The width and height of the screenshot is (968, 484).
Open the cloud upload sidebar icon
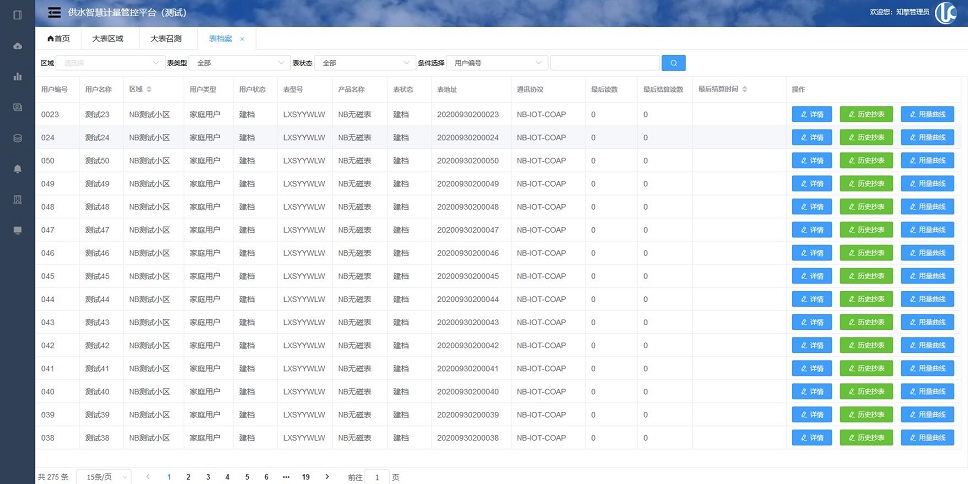point(17,46)
